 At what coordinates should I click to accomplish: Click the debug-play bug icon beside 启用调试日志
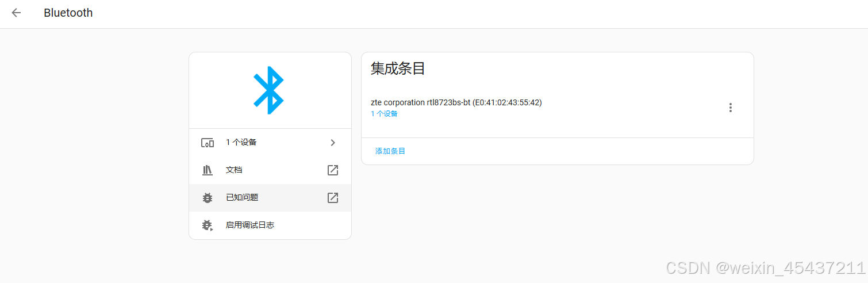tap(208, 225)
